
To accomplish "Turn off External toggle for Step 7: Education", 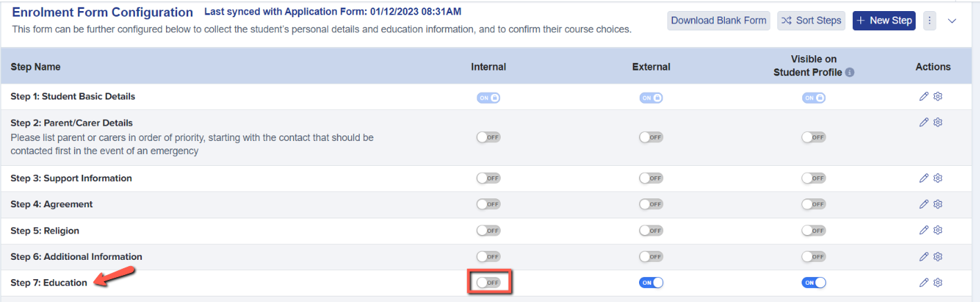I will point(651,283).
